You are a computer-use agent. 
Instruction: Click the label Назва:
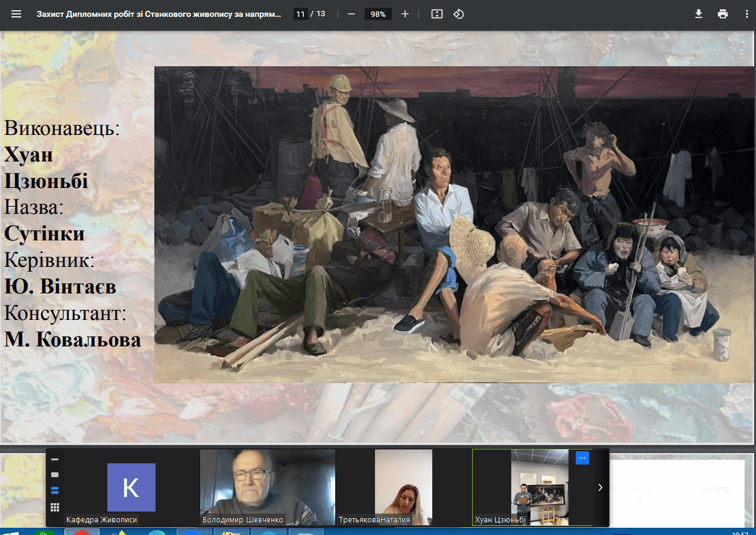pos(34,207)
